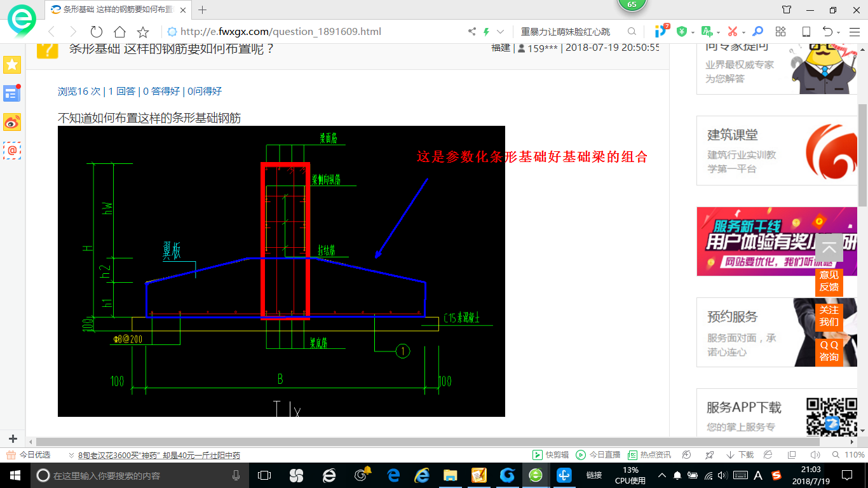Click the share icon in address bar

(x=472, y=31)
